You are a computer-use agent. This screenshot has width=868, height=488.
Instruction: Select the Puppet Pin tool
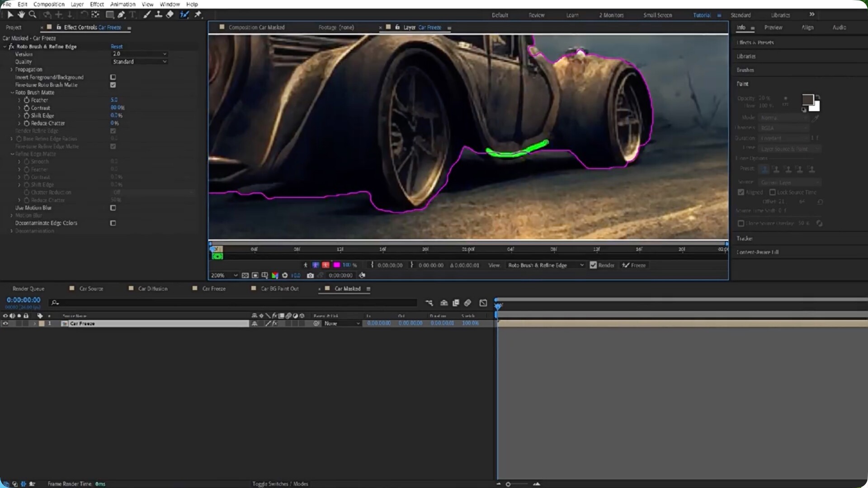pos(198,14)
